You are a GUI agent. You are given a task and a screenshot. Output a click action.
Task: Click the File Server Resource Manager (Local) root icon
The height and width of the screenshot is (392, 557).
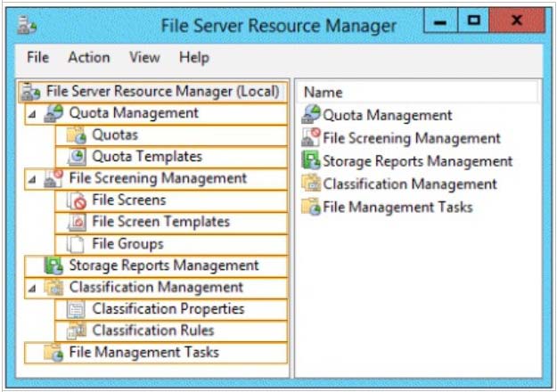pyautogui.click(x=31, y=92)
